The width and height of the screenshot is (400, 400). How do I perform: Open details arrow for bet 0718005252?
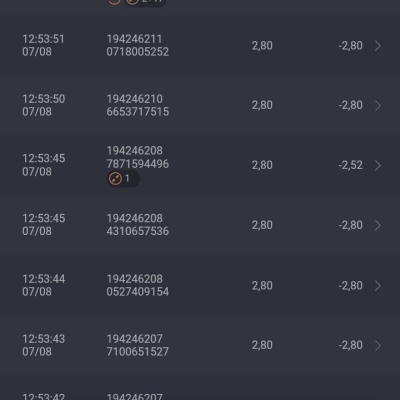(x=378, y=46)
